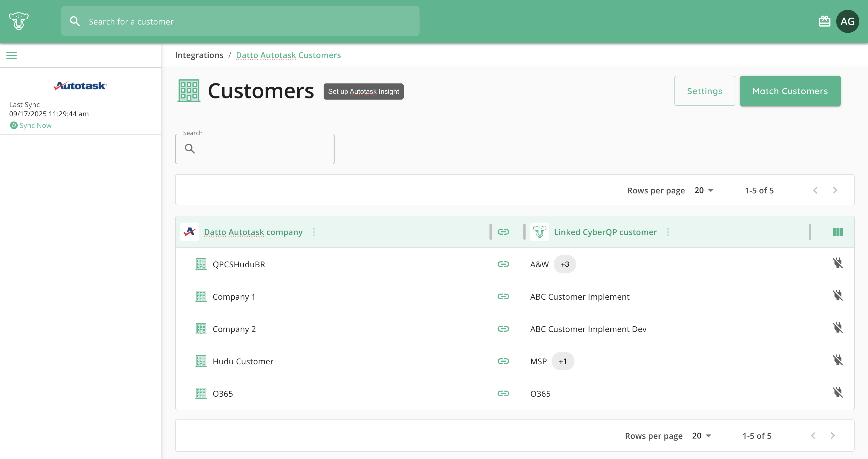868x459 pixels.
Task: Click the link icon in table header
Action: coord(503,232)
